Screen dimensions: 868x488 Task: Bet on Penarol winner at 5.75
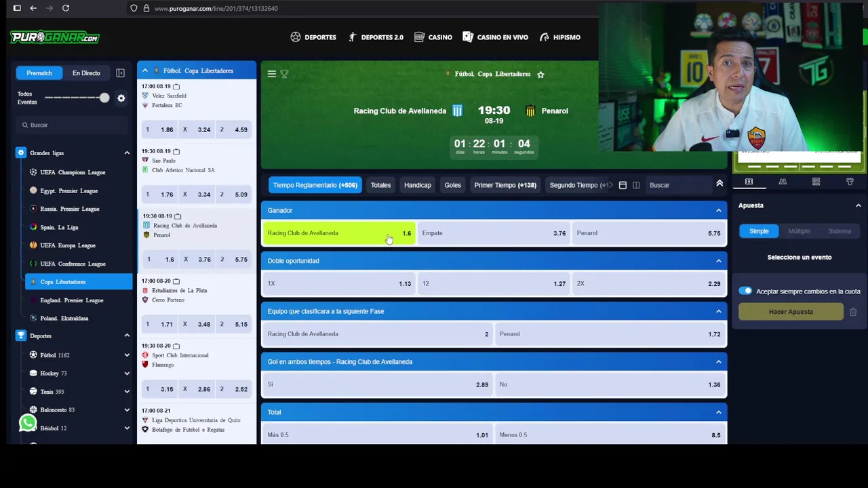click(649, 233)
